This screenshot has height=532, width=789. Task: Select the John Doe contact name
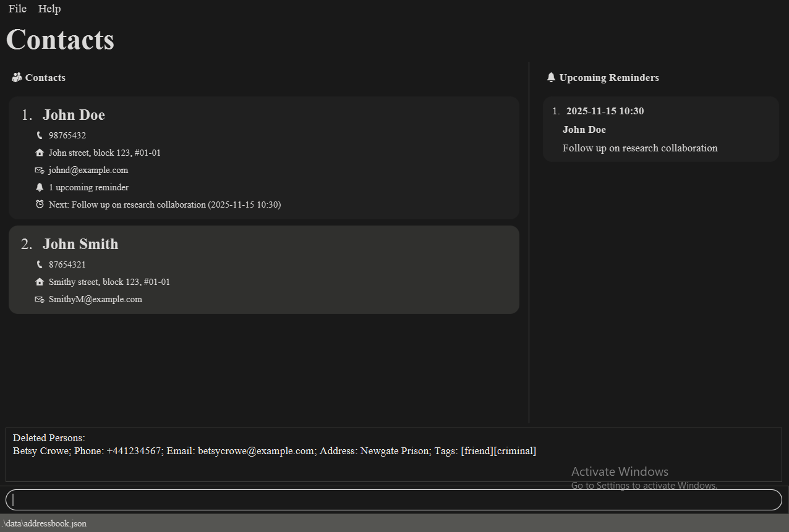(x=74, y=115)
